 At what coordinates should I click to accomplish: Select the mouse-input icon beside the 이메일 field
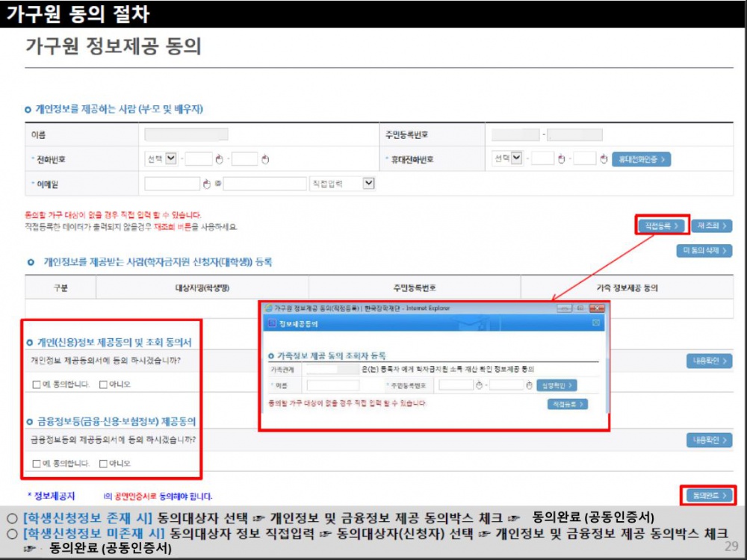coord(206,183)
